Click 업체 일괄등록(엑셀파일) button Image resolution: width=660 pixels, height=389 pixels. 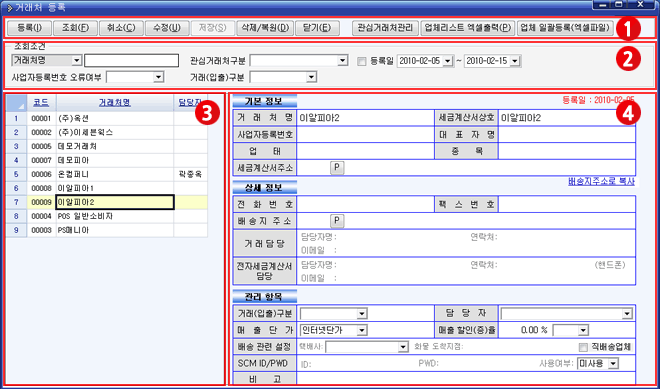click(565, 28)
